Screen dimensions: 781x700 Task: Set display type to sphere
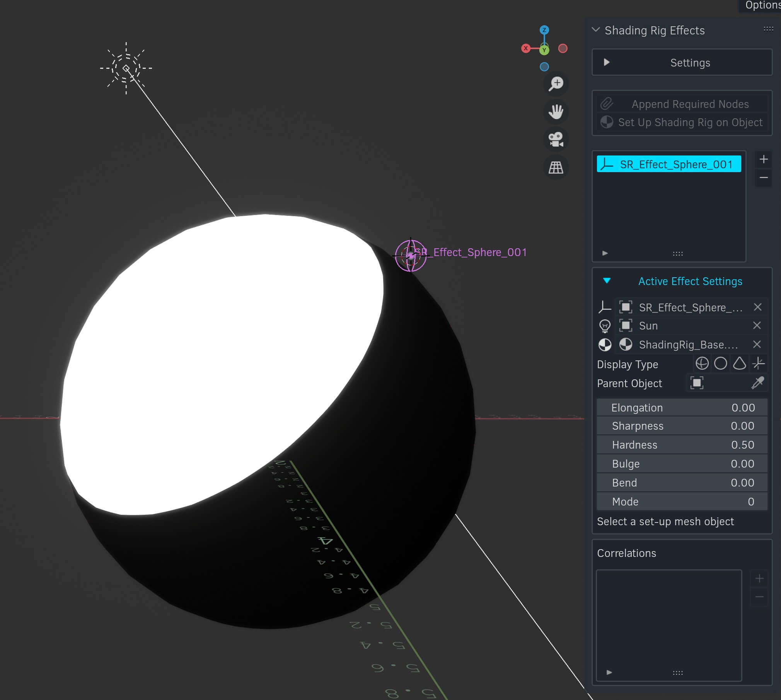point(702,364)
